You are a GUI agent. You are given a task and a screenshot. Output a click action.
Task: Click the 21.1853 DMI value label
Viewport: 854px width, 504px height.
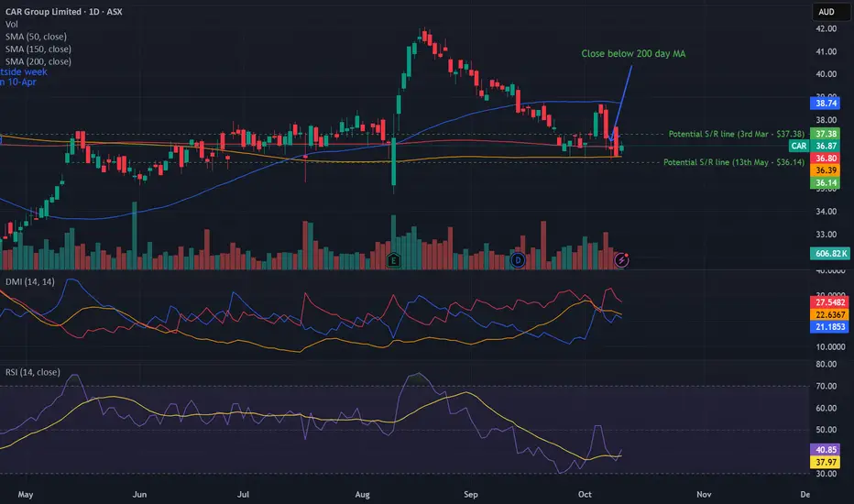pos(830,327)
